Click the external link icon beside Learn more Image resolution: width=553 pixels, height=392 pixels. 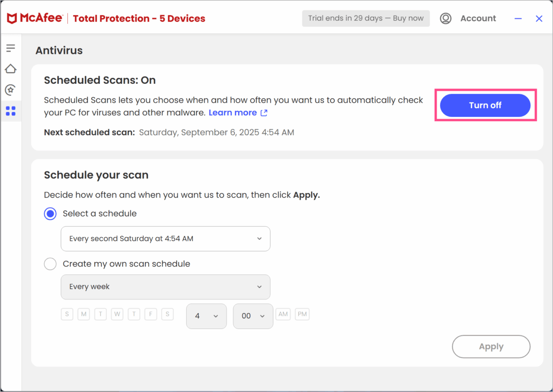point(263,112)
